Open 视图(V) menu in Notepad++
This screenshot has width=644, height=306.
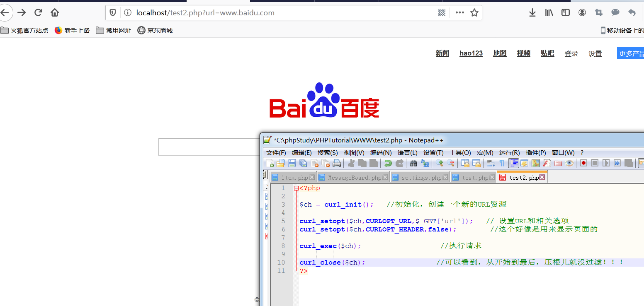(x=354, y=153)
